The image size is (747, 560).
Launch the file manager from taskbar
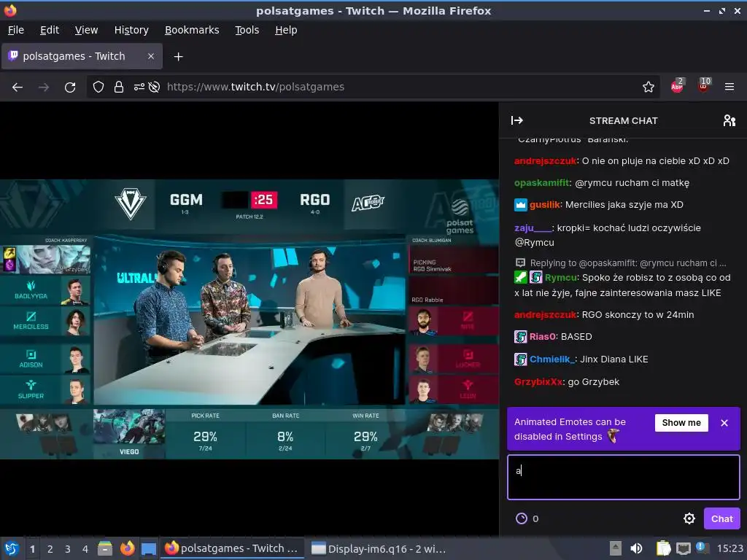pos(105,548)
